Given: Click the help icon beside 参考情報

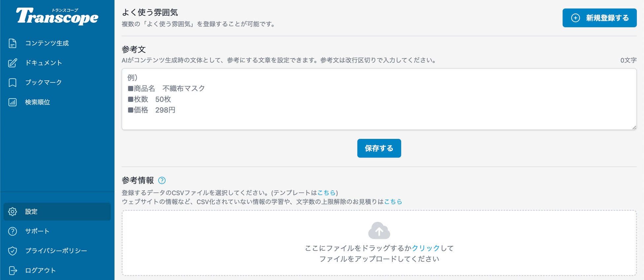Looking at the screenshot, I should tap(162, 180).
